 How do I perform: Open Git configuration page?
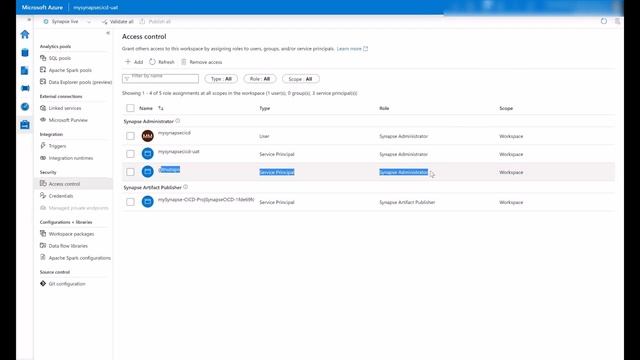pyautogui.click(x=67, y=284)
